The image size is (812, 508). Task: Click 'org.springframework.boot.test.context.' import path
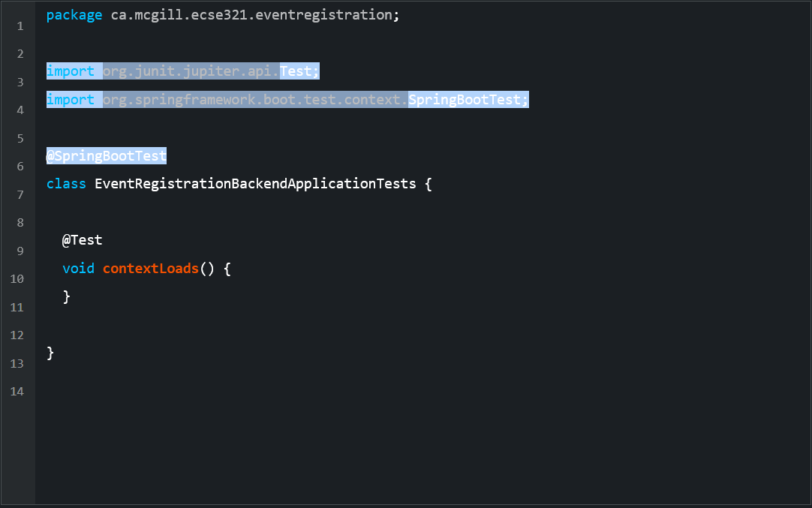(255, 100)
